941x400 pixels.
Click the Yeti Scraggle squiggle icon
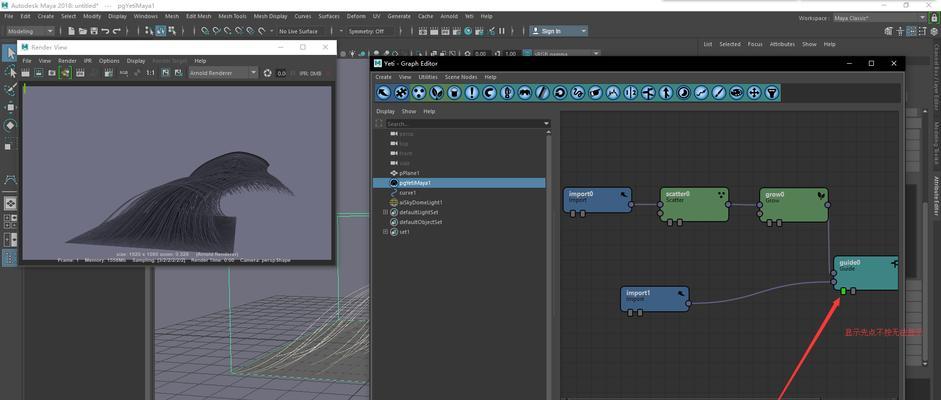point(577,93)
